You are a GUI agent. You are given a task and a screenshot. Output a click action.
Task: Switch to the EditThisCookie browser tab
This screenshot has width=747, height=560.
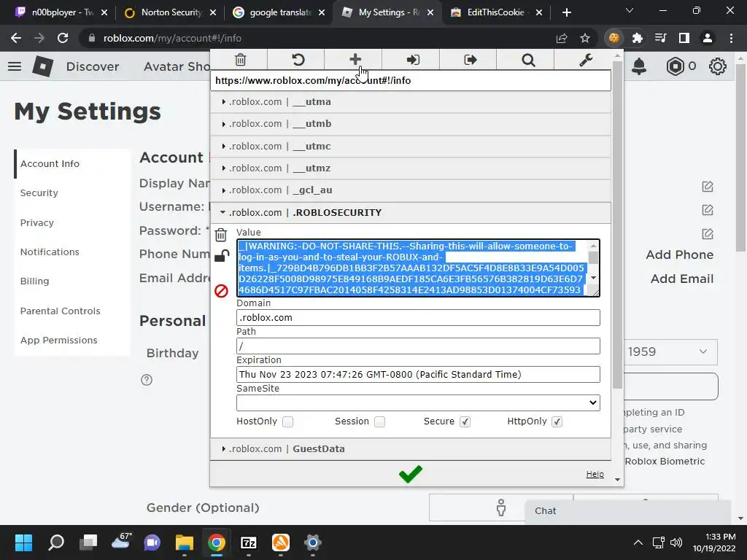pos(496,12)
